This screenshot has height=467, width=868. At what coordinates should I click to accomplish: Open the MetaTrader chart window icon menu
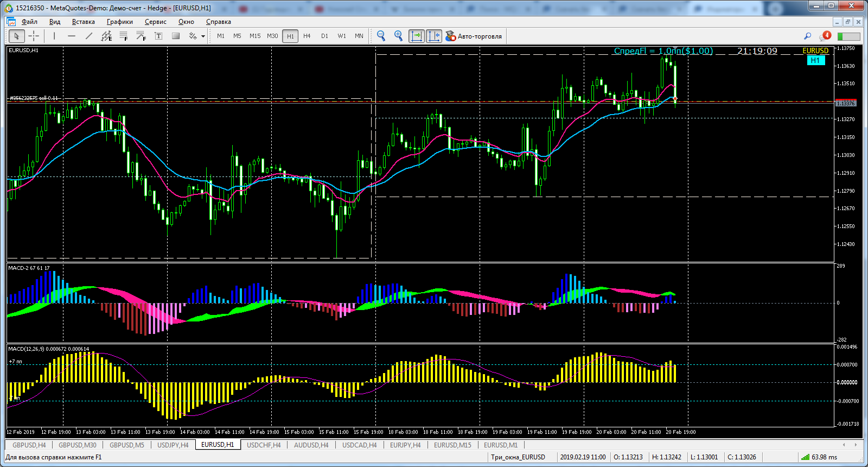point(11,22)
